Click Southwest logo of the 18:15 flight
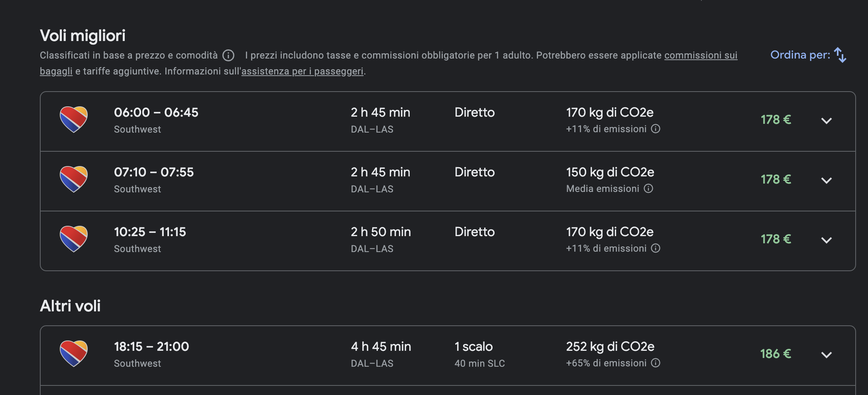This screenshot has height=395, width=868. [74, 354]
